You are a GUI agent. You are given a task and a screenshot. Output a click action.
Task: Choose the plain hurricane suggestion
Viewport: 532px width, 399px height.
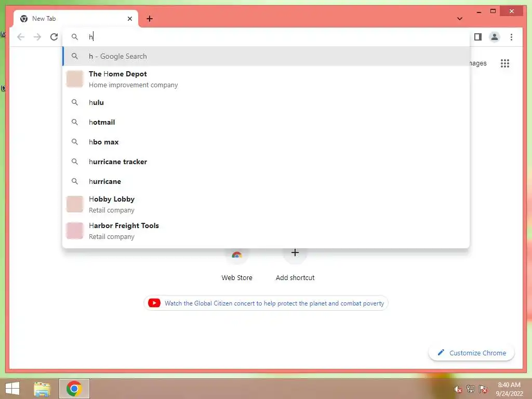267,181
